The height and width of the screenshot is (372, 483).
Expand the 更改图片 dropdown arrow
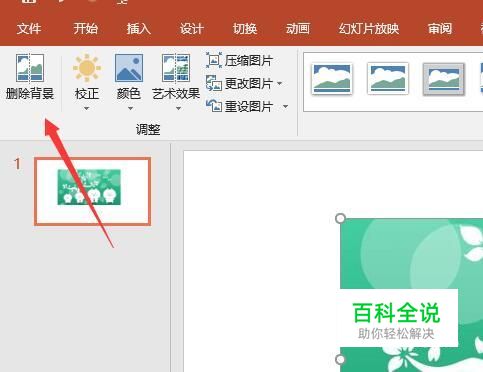point(280,83)
